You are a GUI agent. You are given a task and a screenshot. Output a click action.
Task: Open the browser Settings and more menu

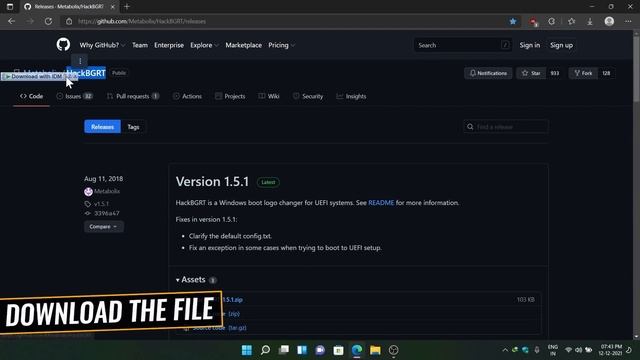628,21
